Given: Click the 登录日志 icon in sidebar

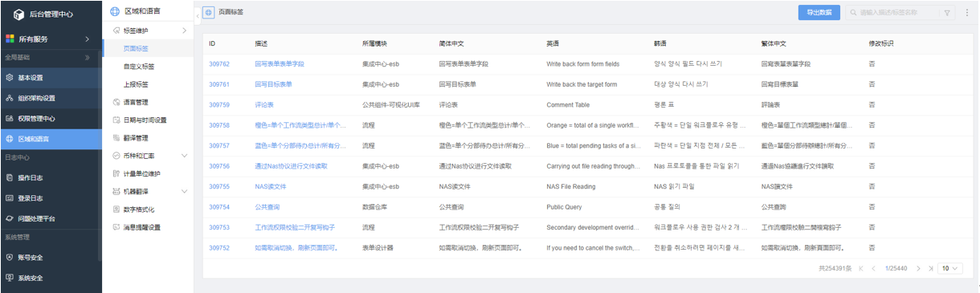Looking at the screenshot, I should [x=10, y=197].
